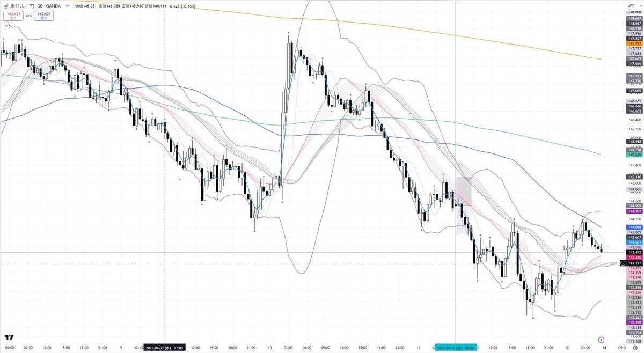Click the pink 143.385 price label
Screen dimensions: 644x353
(x=634, y=258)
